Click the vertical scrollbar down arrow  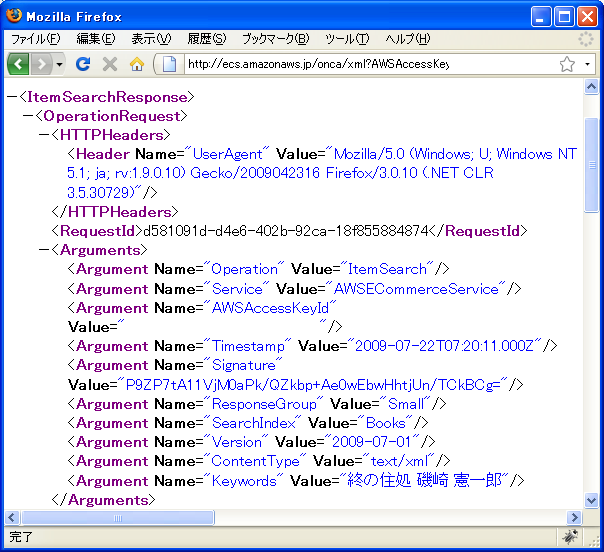point(591,500)
